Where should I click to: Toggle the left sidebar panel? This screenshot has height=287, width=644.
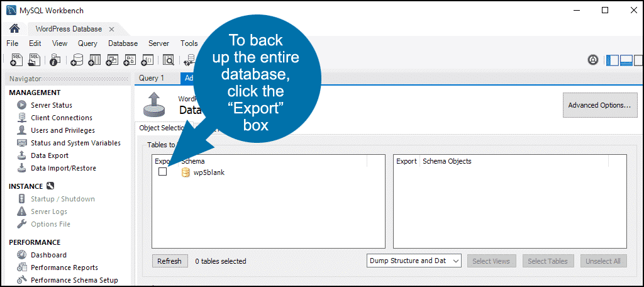coord(613,60)
